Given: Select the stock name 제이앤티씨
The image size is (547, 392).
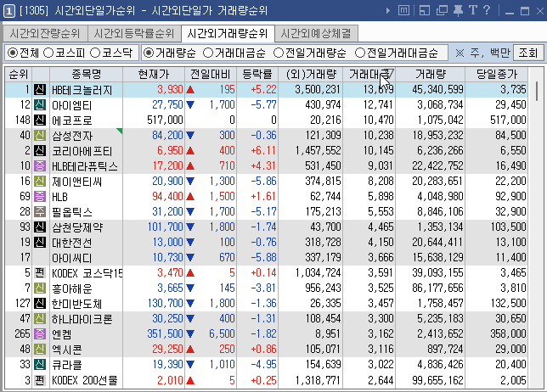Looking at the screenshot, I should click(x=76, y=182).
